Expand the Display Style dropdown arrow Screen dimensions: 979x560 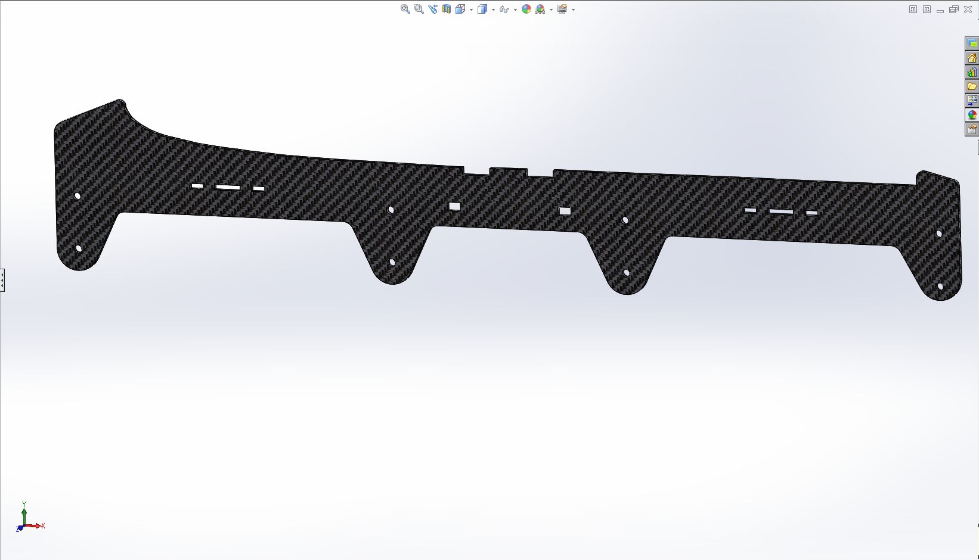[493, 10]
